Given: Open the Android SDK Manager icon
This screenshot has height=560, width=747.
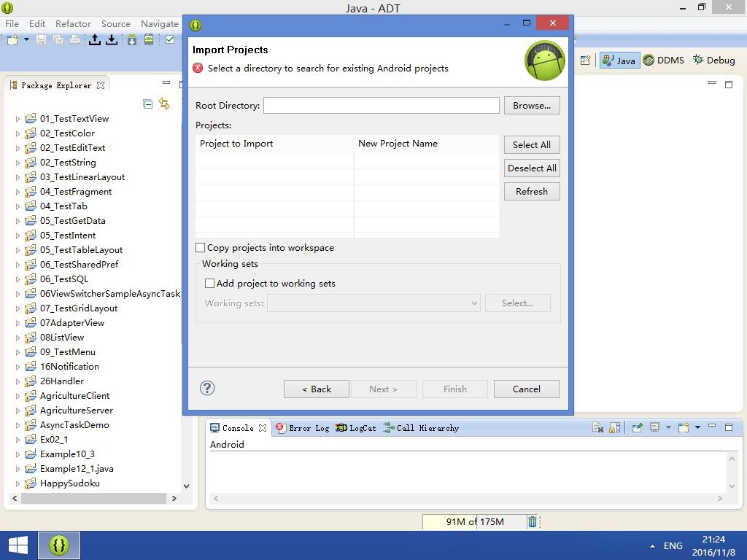Looking at the screenshot, I should point(132,39).
